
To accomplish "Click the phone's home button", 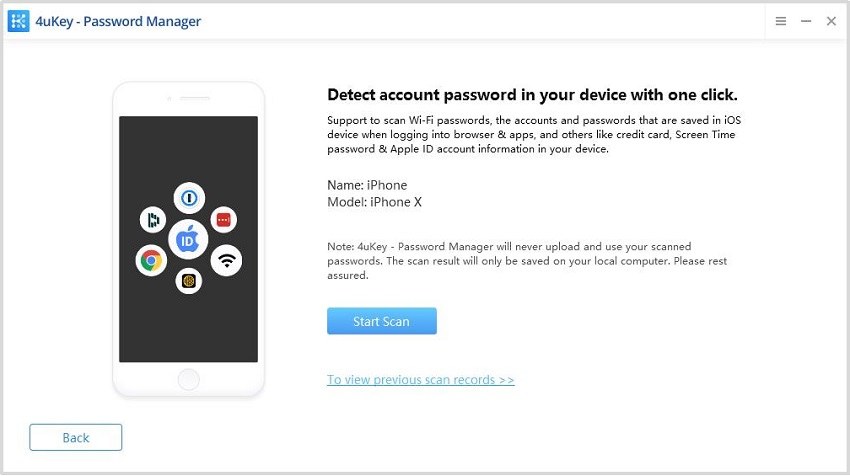I will [188, 379].
